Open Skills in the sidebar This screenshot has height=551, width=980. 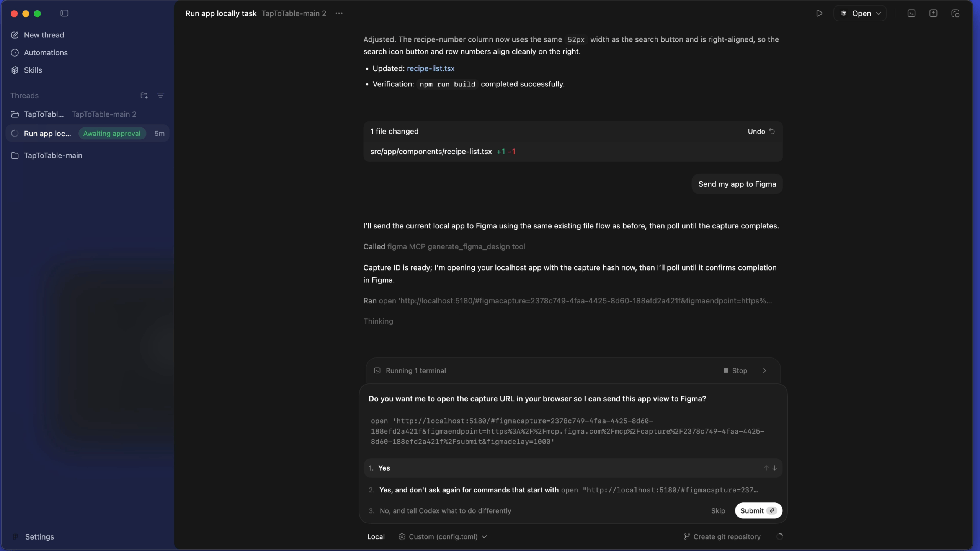[33, 70]
